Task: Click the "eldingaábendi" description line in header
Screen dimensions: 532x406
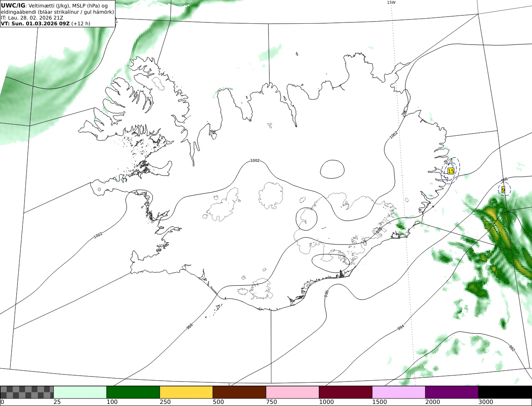Action: [57, 12]
